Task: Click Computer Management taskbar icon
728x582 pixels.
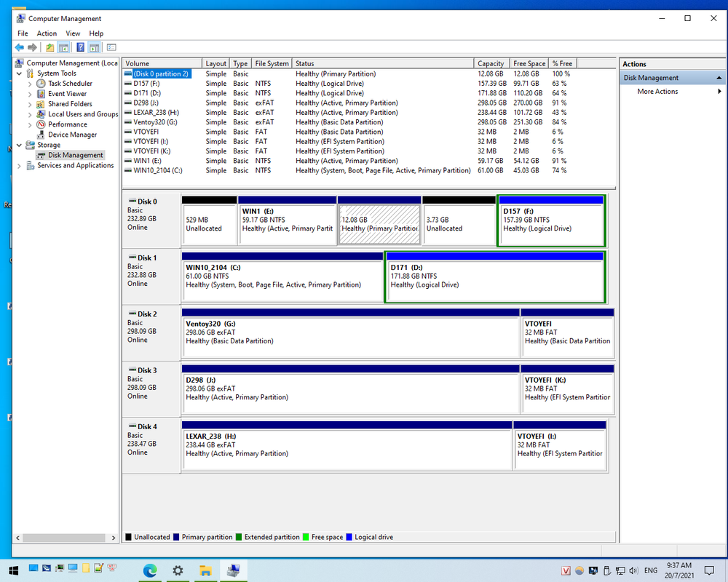Action: coord(234,570)
